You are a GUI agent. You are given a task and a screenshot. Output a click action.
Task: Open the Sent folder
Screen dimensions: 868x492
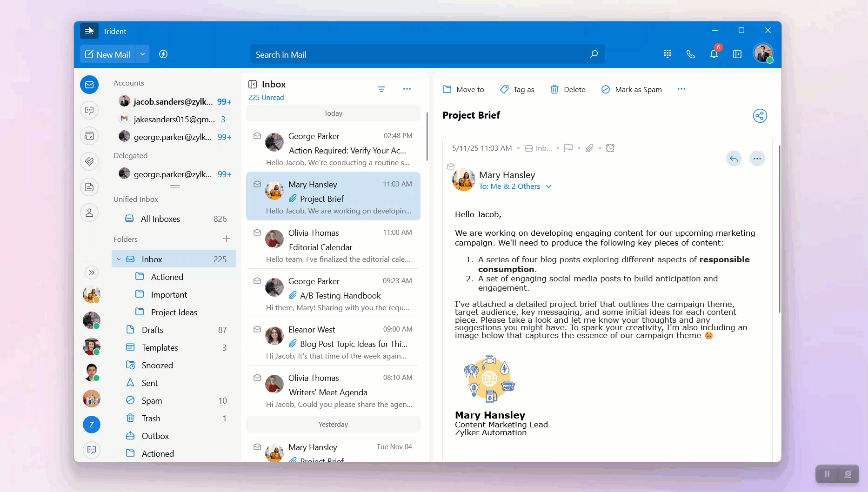174,383
